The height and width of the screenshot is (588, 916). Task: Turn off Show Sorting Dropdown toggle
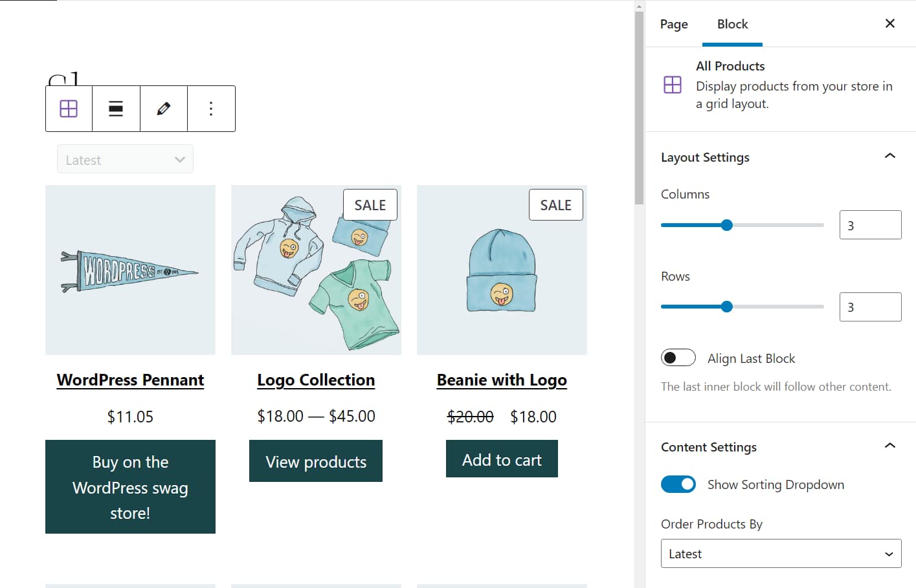coord(678,485)
